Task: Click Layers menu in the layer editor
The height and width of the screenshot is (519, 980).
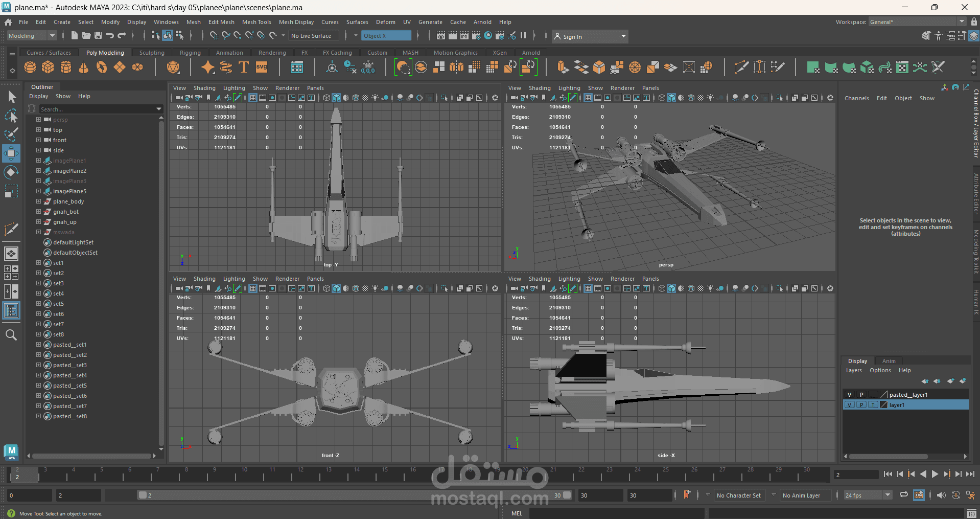Action: [x=854, y=370]
